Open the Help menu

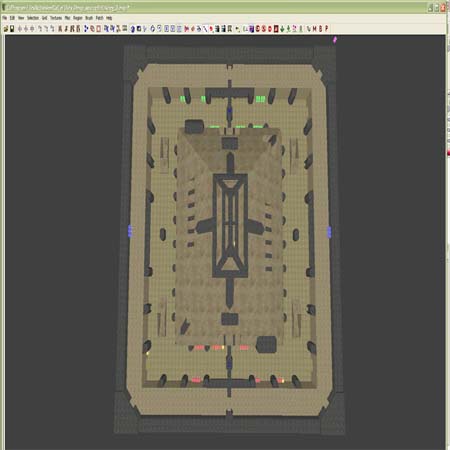(x=109, y=18)
